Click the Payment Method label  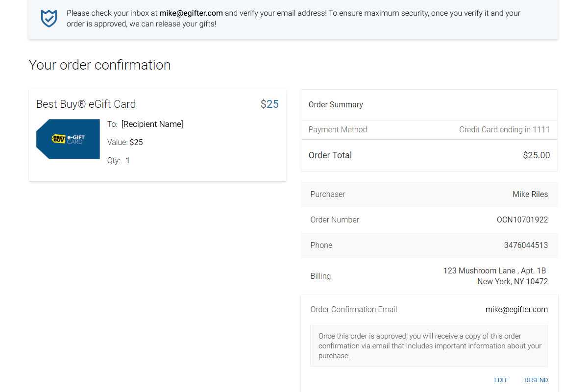(338, 130)
